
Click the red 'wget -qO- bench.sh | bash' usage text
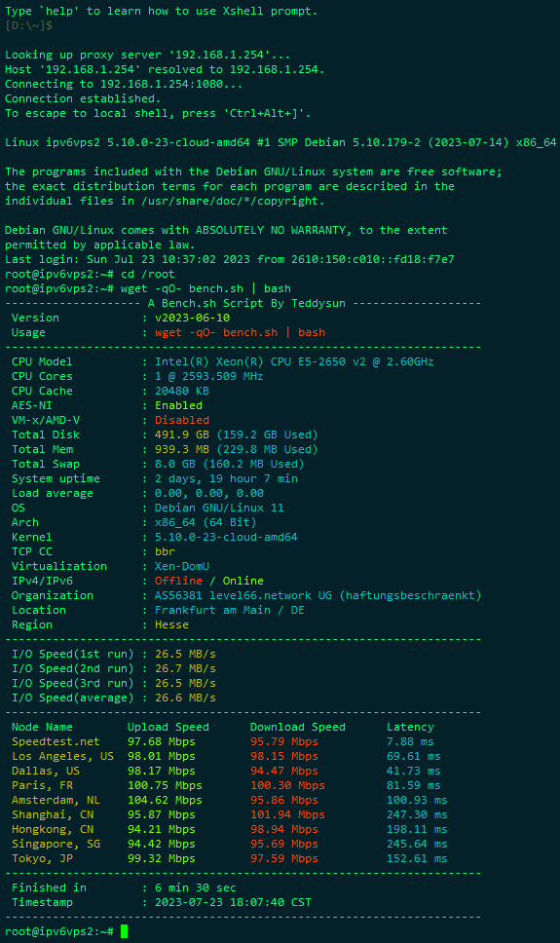coord(240,332)
